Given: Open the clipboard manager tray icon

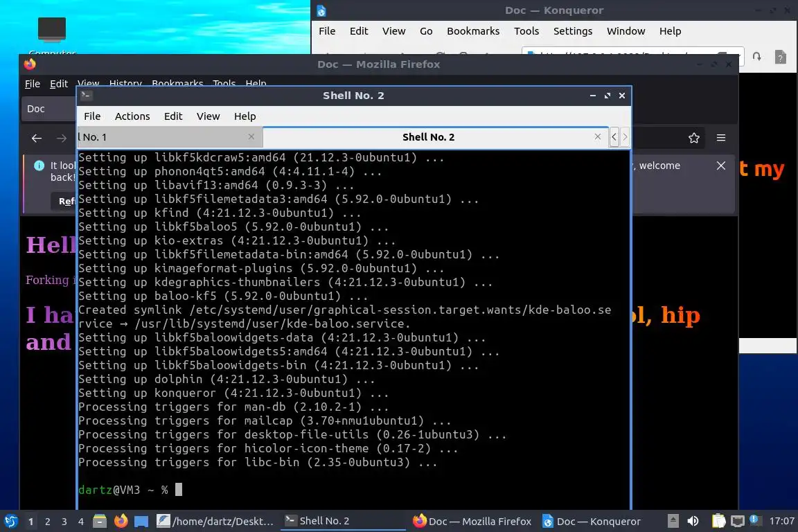Looking at the screenshot, I should [718, 522].
